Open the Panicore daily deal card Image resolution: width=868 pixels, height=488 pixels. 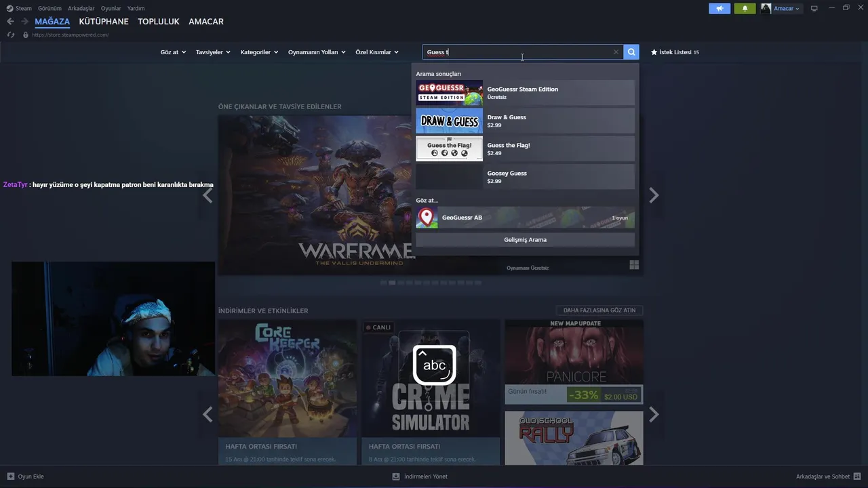coord(574,362)
